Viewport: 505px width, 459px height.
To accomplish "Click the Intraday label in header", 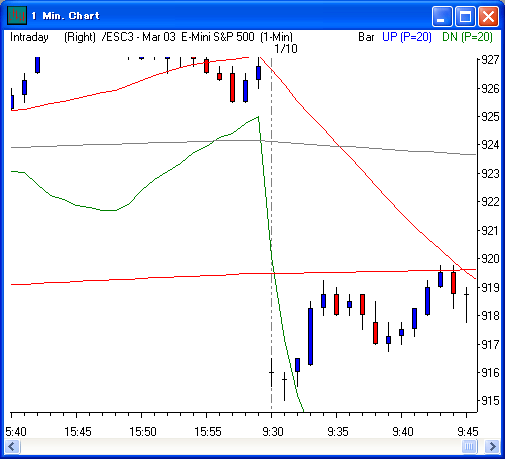I will click(29, 37).
